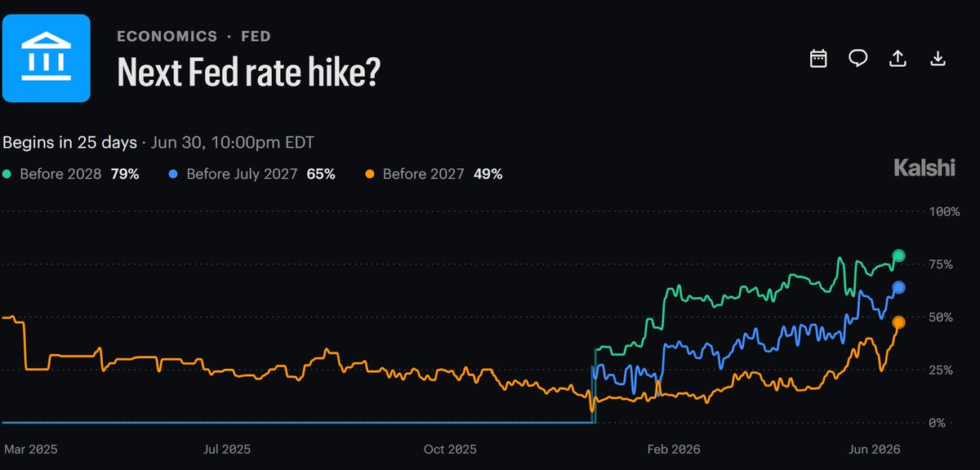The image size is (980, 470).
Task: Click the blue Fed bank building icon
Action: pos(46,58)
